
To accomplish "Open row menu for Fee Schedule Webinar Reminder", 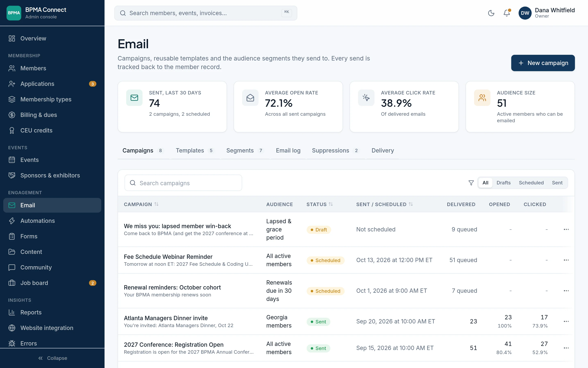I will click(566, 260).
